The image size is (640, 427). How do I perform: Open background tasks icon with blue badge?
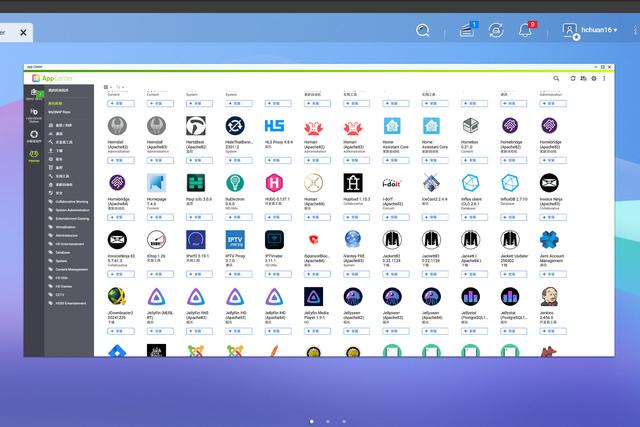click(468, 30)
